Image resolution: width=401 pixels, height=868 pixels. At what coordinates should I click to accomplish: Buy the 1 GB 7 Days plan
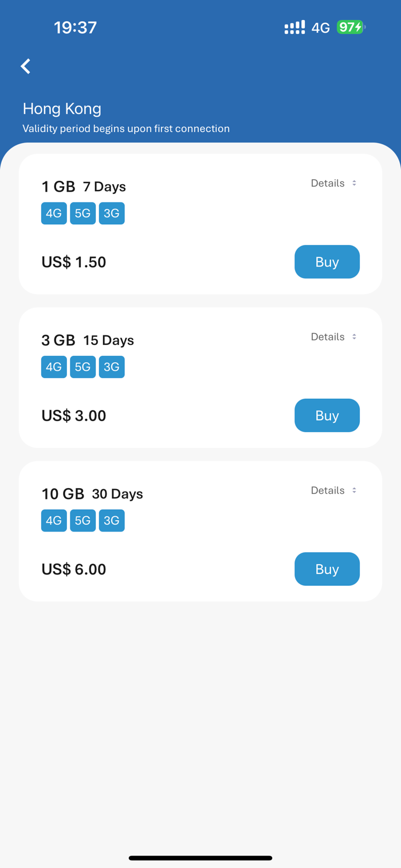327,262
